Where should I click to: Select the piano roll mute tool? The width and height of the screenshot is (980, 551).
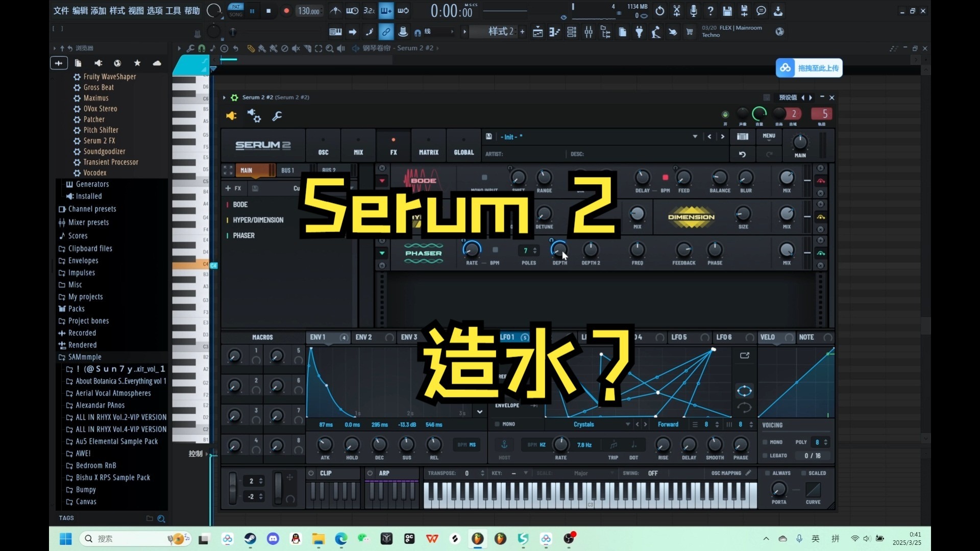click(296, 48)
